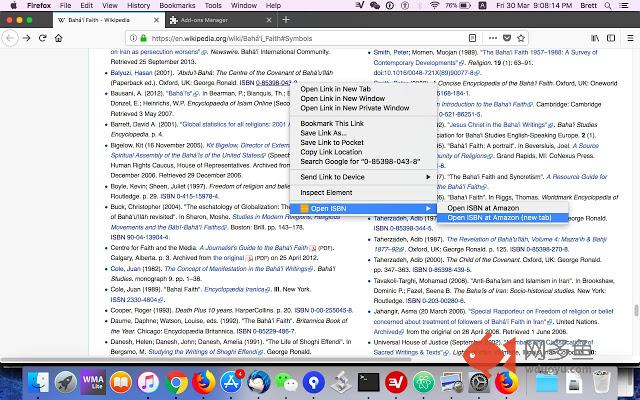
Task: Close the Add-ons Manager tab
Action: point(269,20)
